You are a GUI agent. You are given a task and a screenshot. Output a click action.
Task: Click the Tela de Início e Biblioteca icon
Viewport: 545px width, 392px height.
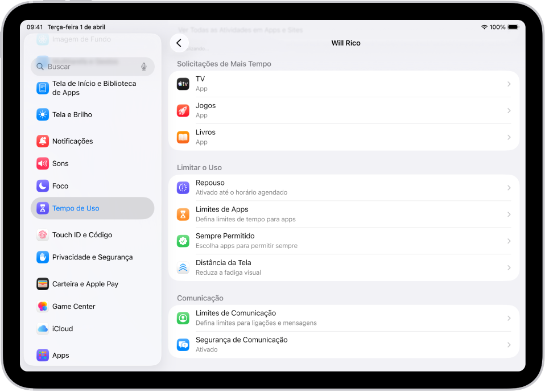43,88
